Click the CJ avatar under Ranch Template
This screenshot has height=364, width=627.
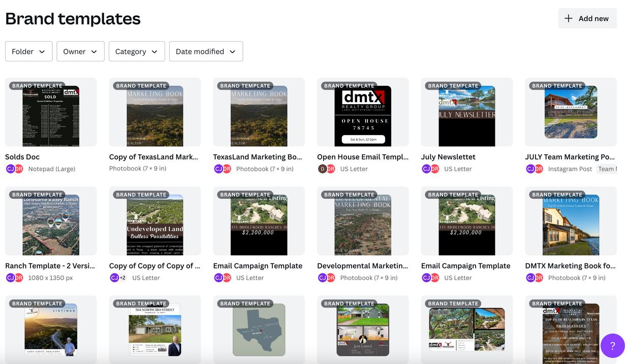10,278
